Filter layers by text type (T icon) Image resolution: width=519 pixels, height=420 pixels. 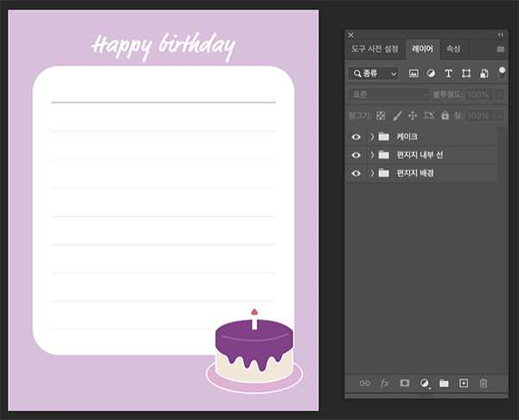448,73
